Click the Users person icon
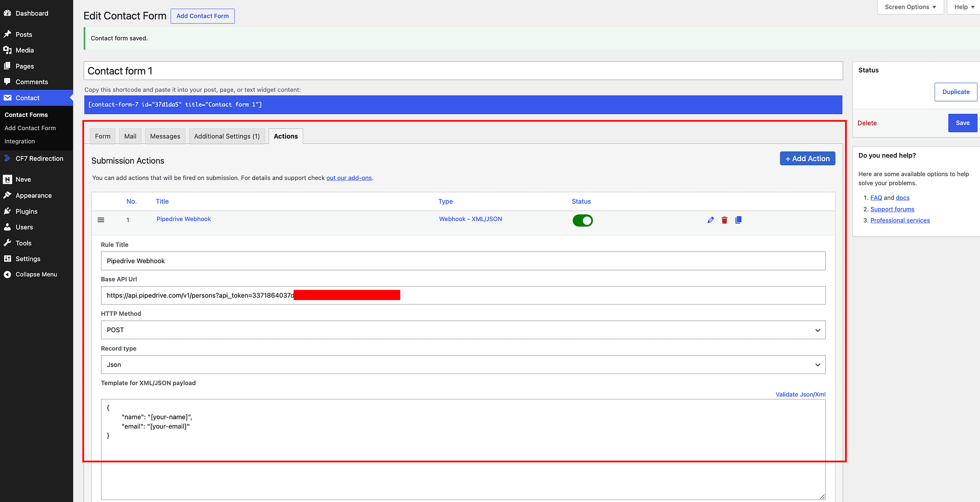980x502 pixels. [x=8, y=227]
